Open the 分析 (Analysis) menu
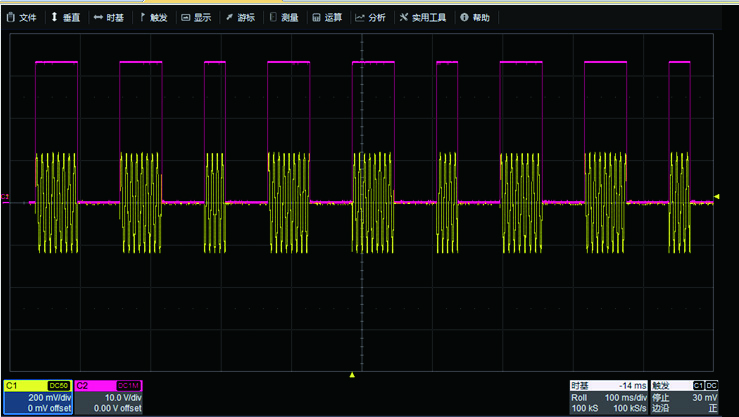Image resolution: width=739 pixels, height=417 pixels. tap(370, 17)
